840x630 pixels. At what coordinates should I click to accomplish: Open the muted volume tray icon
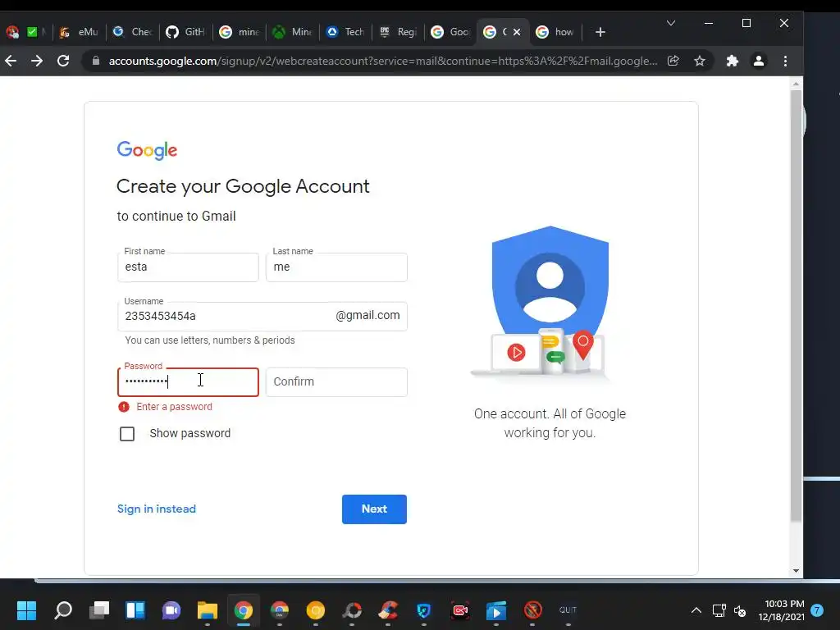click(741, 609)
